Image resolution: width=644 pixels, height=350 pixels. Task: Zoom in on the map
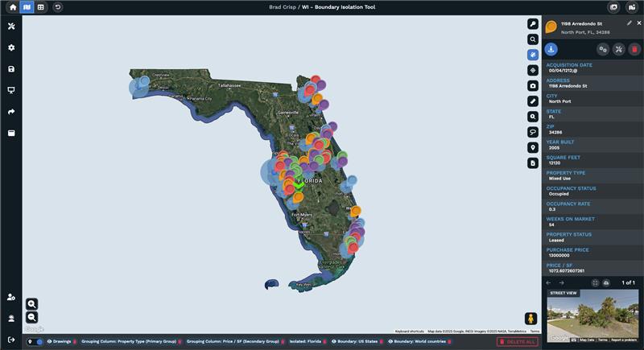tap(31, 303)
